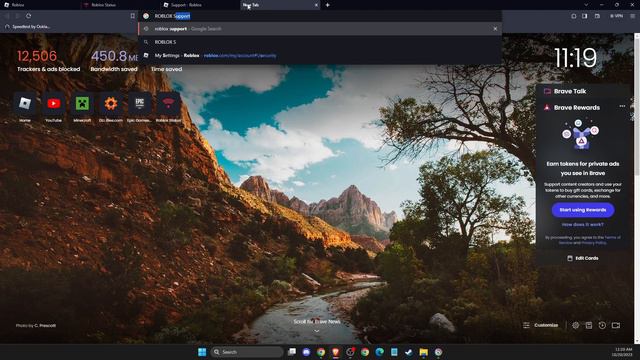Viewport: 640px width, 360px height.
Task: Click the VPN button in toolbar
Action: (617, 16)
